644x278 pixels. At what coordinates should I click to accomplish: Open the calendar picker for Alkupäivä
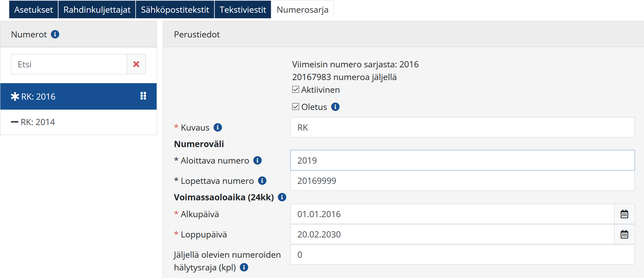coord(624,214)
